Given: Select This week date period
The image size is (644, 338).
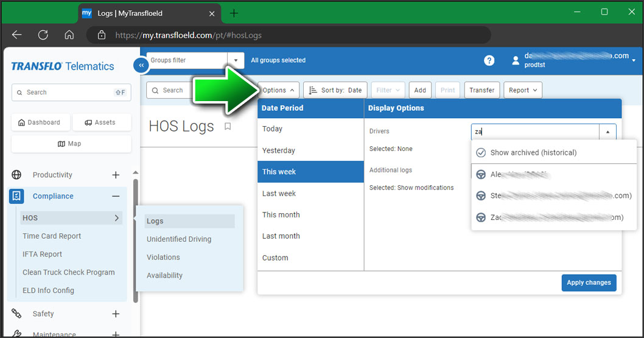Looking at the screenshot, I should [310, 172].
